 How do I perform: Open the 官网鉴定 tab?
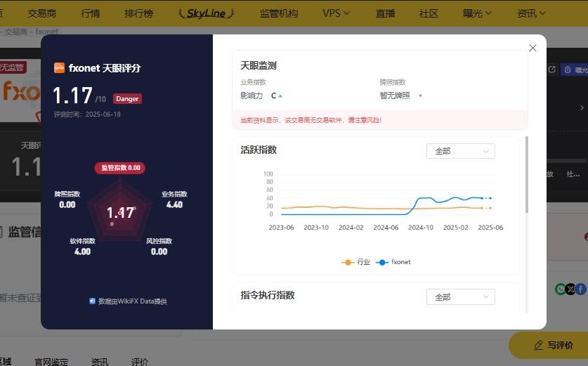[51, 362]
